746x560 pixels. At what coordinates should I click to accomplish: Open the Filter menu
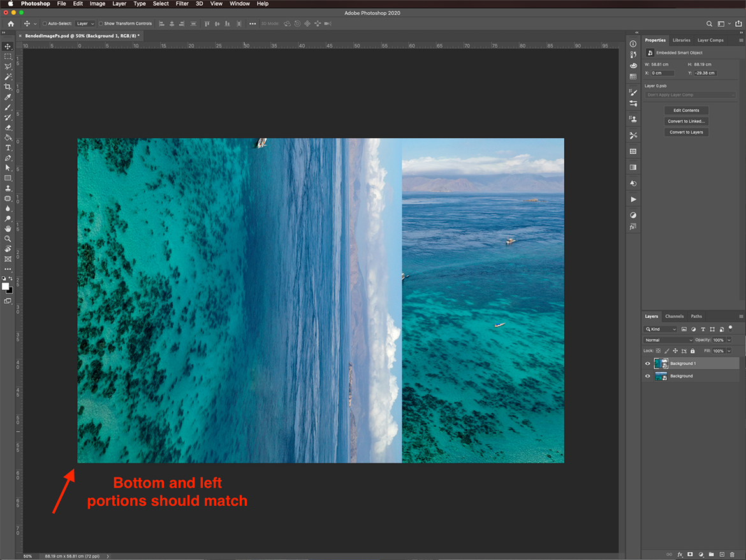182,4
